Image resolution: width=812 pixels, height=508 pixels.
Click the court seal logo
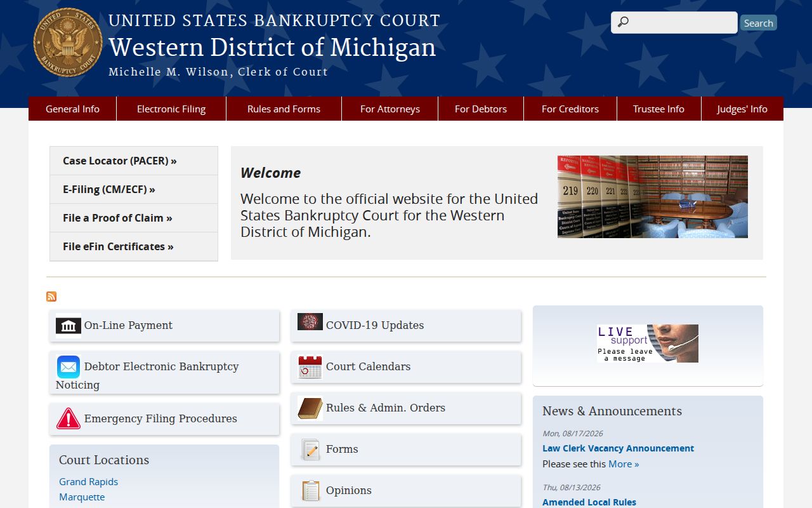(x=68, y=43)
